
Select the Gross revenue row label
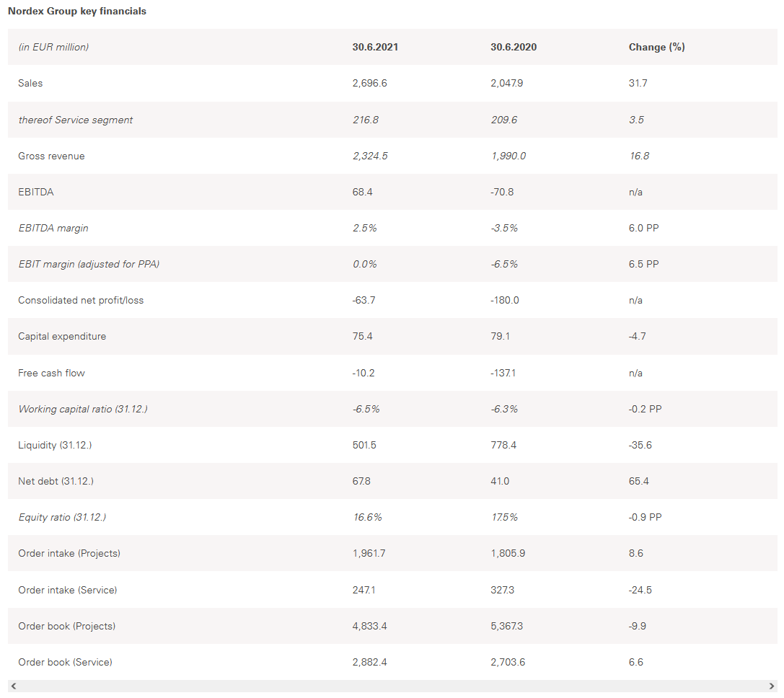(x=51, y=156)
